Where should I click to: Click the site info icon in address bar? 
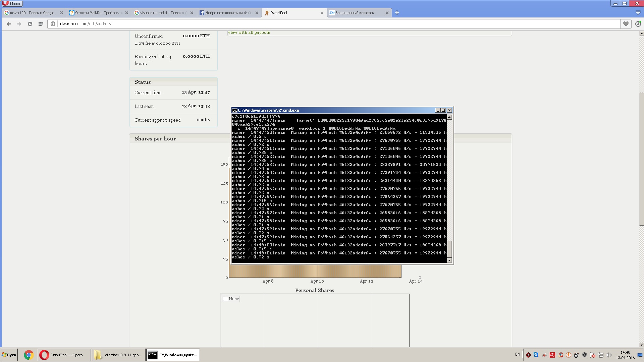53,24
